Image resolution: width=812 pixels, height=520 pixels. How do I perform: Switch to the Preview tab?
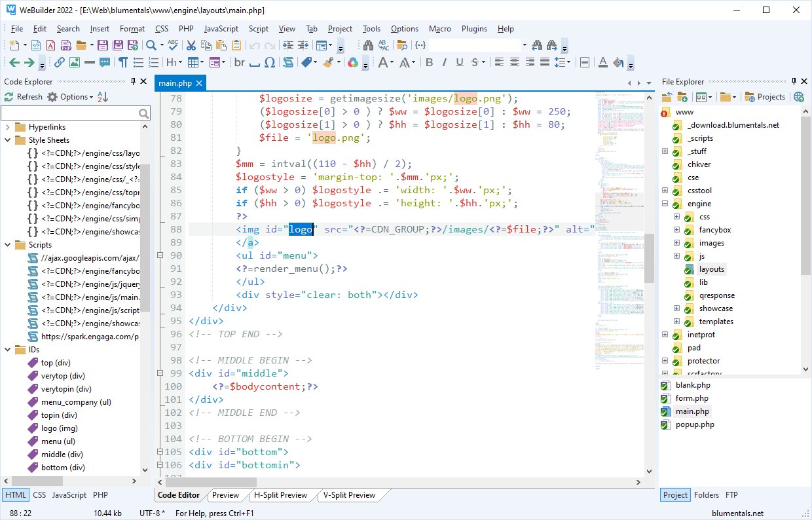[225, 495]
